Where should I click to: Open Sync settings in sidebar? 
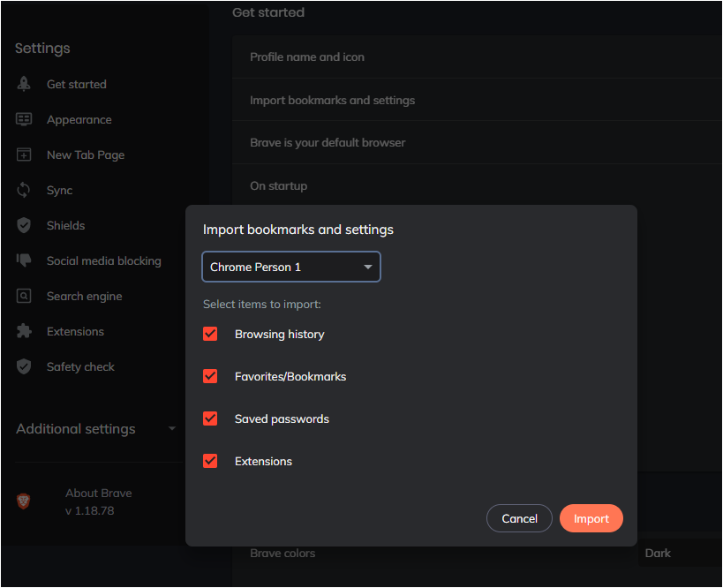59,190
